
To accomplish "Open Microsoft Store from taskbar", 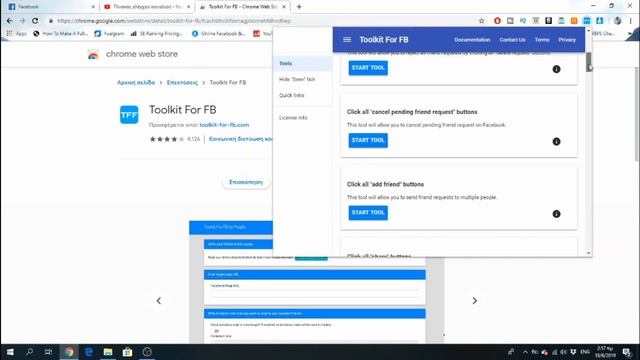I will (127, 352).
